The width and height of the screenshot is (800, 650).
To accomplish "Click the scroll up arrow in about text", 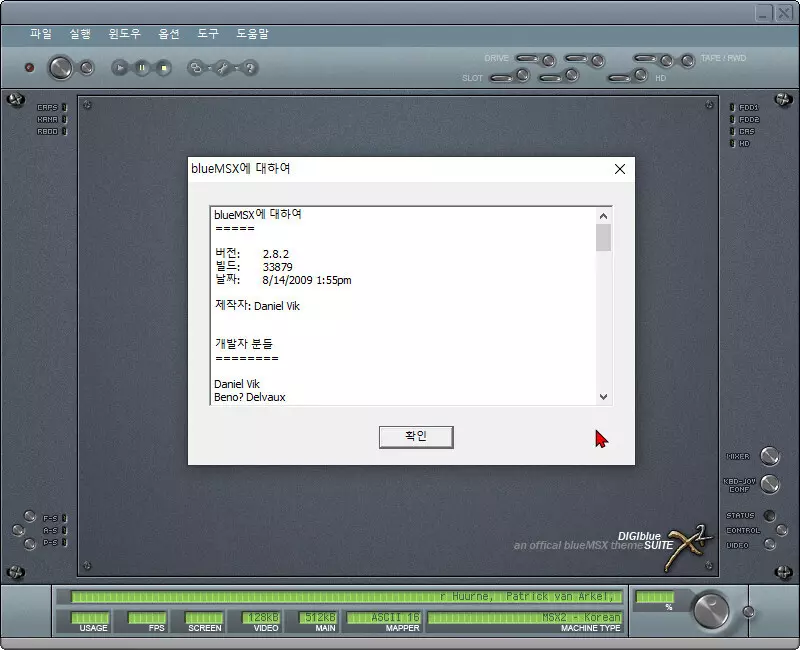I will click(603, 216).
